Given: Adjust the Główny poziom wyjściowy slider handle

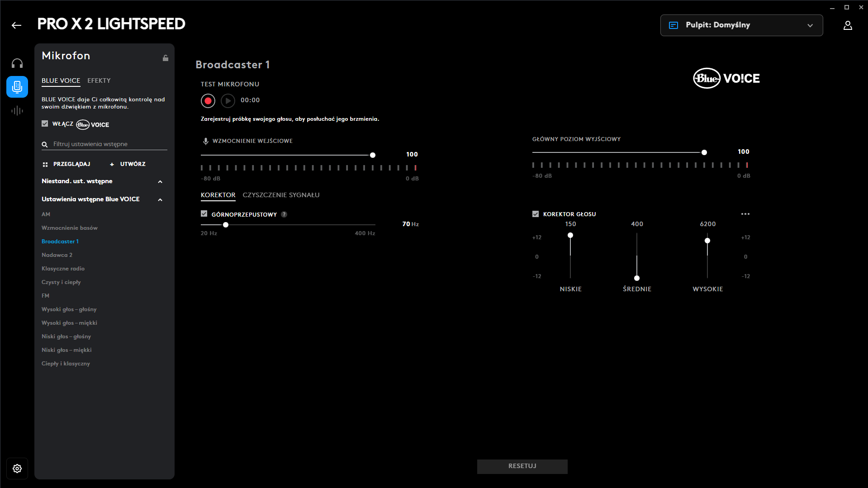Looking at the screenshot, I should [704, 152].
